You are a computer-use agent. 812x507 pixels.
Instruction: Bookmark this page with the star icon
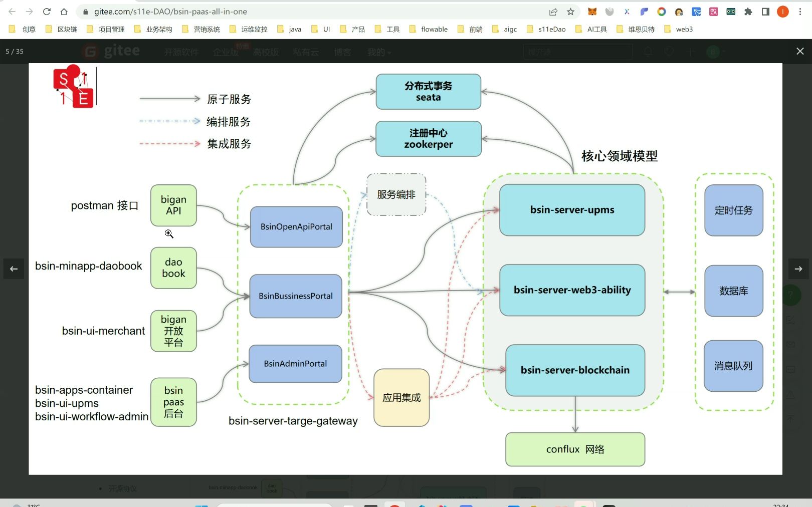click(x=570, y=12)
